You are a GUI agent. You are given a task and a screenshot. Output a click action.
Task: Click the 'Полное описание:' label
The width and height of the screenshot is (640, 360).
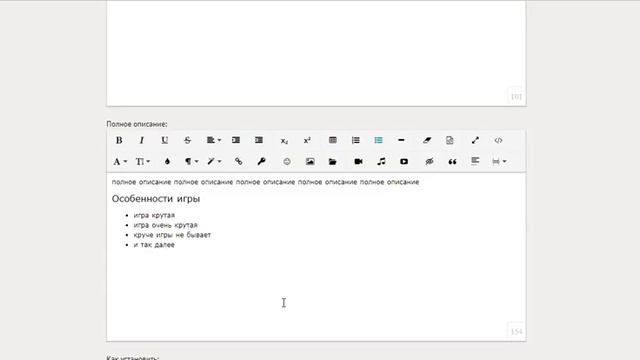pos(137,124)
